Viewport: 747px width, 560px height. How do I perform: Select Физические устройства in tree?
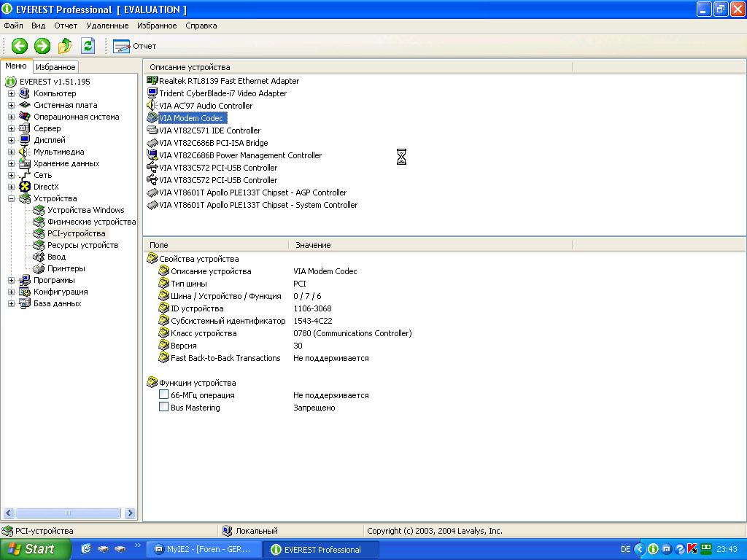(x=91, y=222)
